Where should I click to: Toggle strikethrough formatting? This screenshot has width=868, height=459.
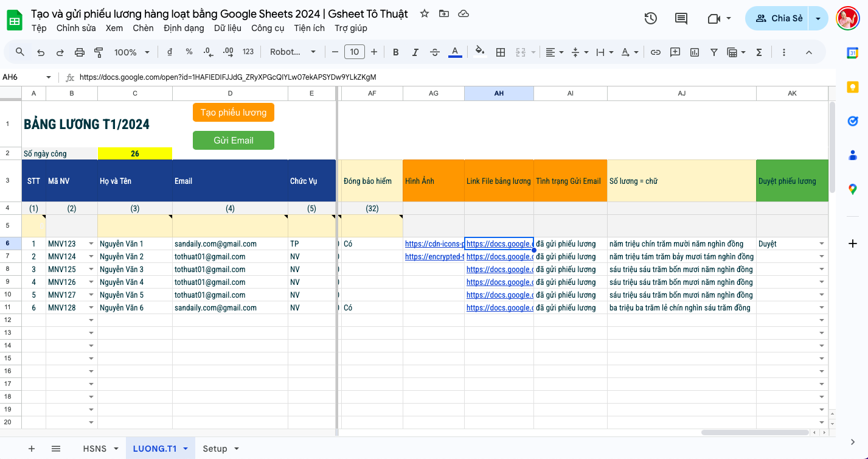pos(434,52)
